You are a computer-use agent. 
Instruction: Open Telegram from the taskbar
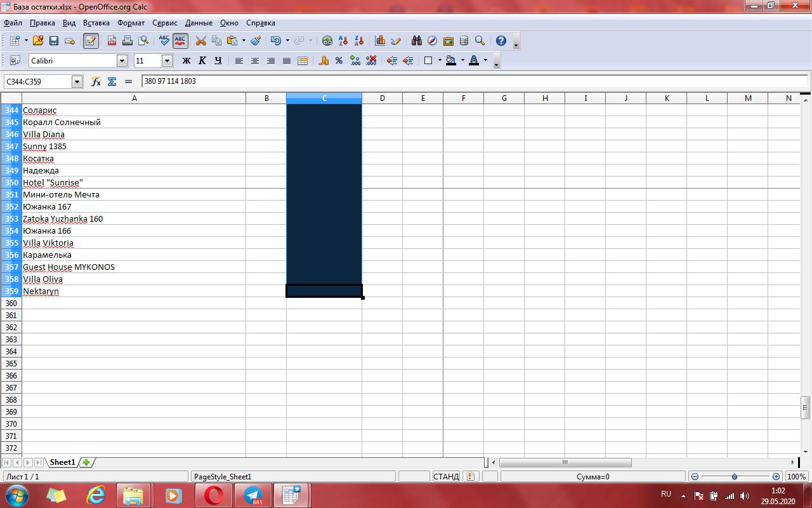tap(254, 495)
